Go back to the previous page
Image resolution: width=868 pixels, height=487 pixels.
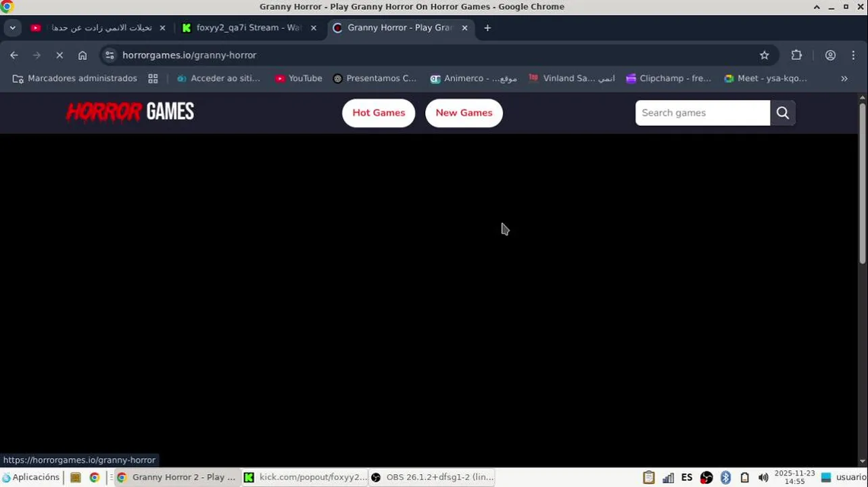click(x=14, y=55)
